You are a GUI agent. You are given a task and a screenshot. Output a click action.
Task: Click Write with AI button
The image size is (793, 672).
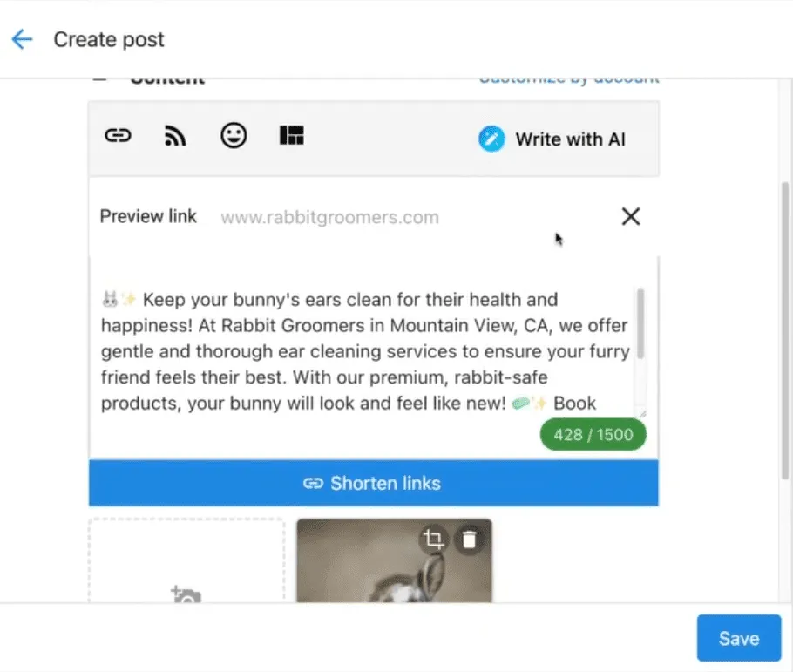[x=570, y=139]
